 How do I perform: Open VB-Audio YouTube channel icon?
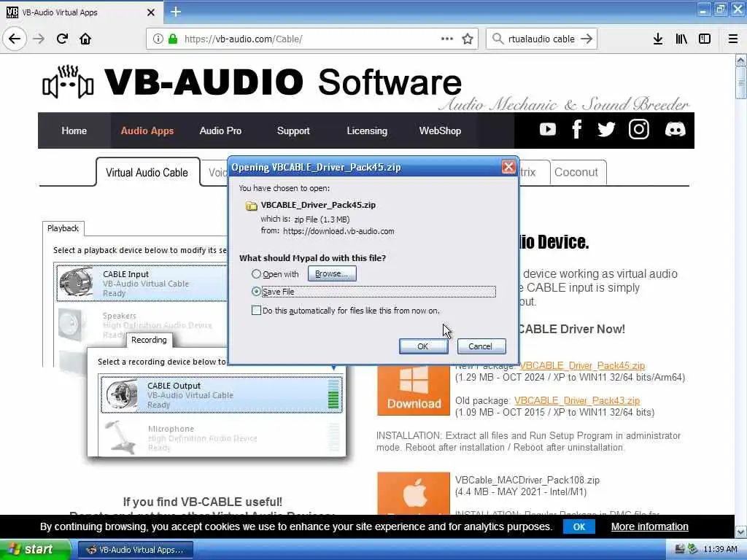coord(548,130)
